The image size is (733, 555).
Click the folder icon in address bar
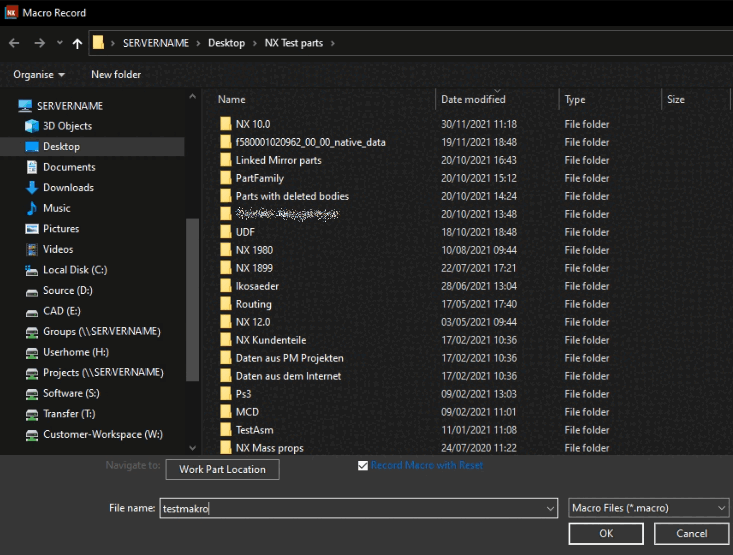98,43
